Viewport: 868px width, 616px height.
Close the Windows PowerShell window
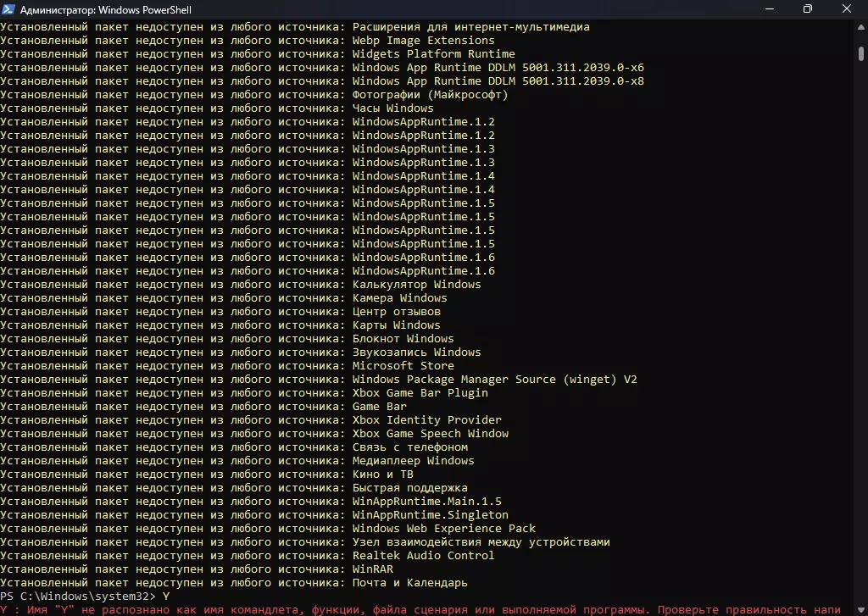[847, 9]
